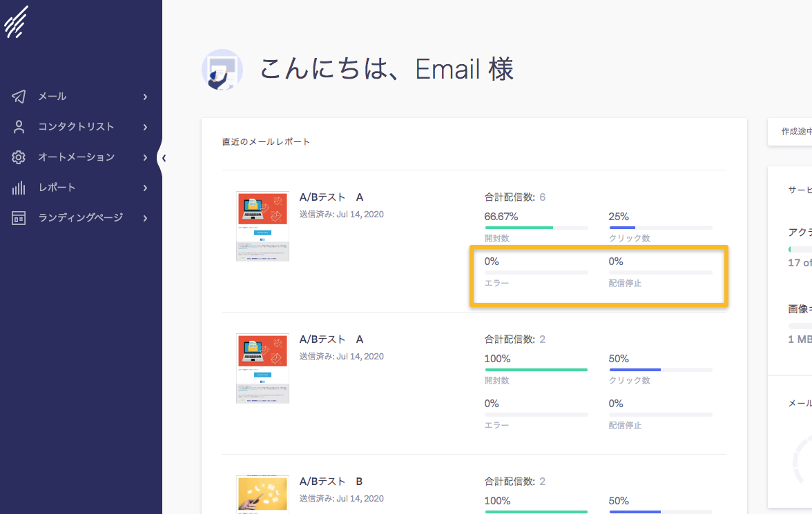The image size is (812, 514).
Task: Click the ランディングページ layout icon
Action: [x=19, y=218]
